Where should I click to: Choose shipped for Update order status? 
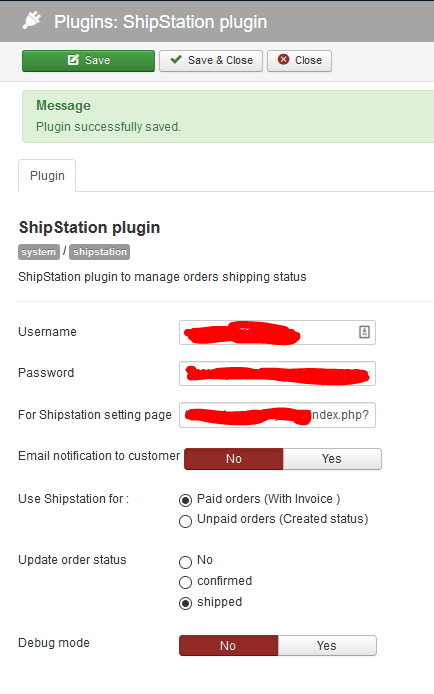point(185,603)
